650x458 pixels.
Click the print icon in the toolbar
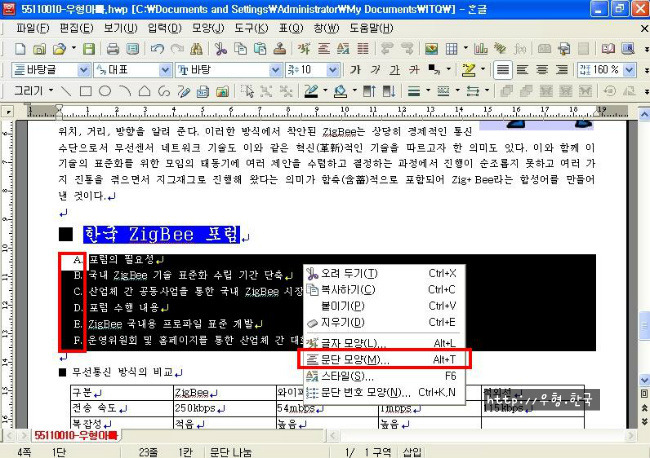tap(113, 49)
